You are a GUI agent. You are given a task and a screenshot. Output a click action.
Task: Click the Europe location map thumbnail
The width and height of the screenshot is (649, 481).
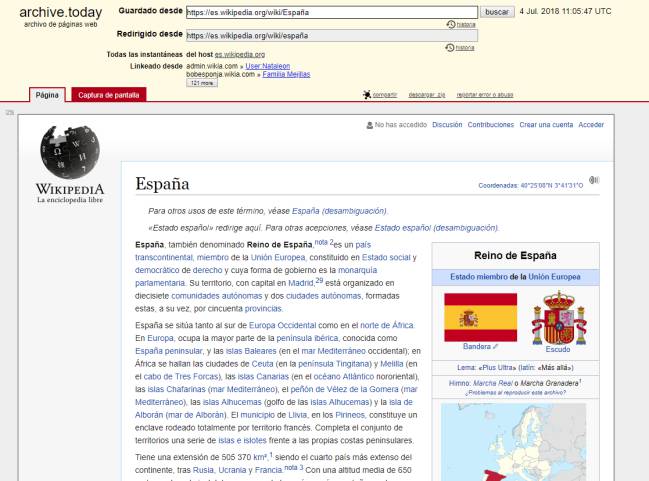[514, 442]
